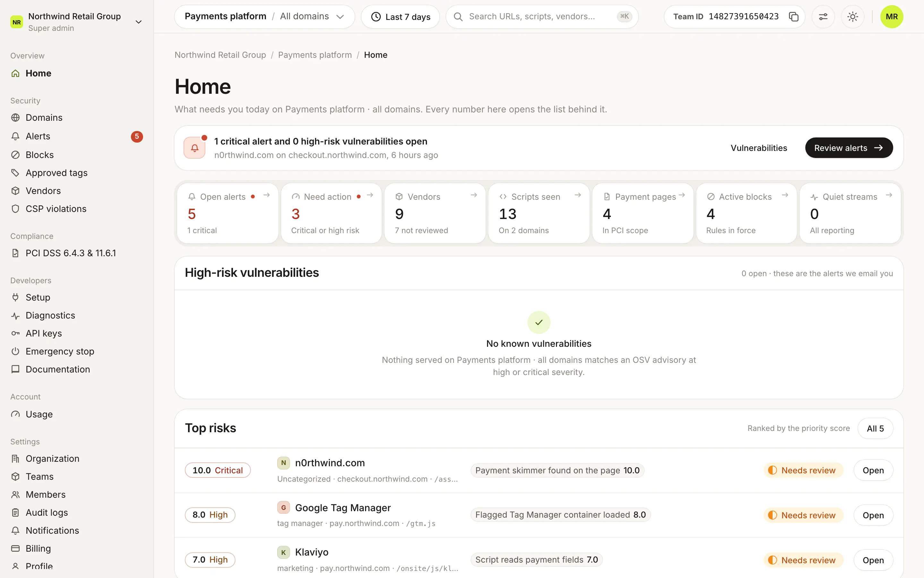Screen dimensions: 924x578
Task: Click the Payment pages count 4 card
Action: [x=643, y=213]
